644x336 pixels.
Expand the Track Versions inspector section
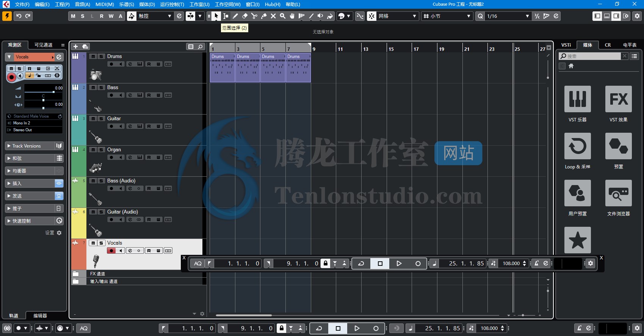[30, 146]
